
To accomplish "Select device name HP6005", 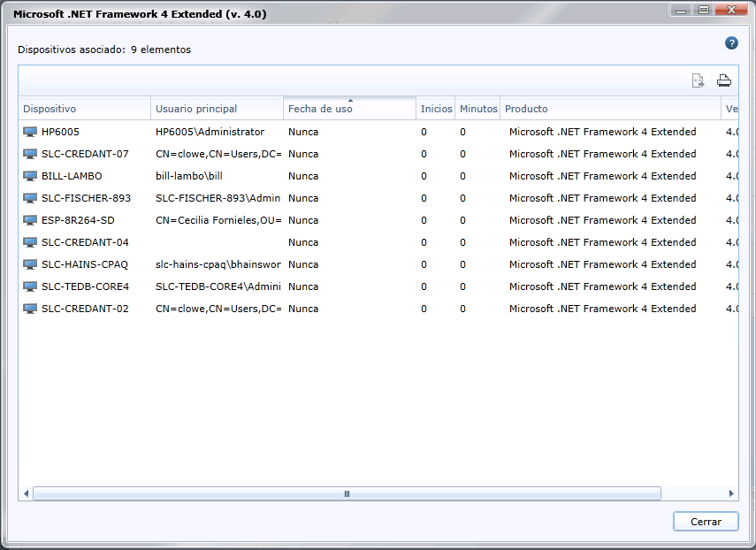I will click(60, 132).
